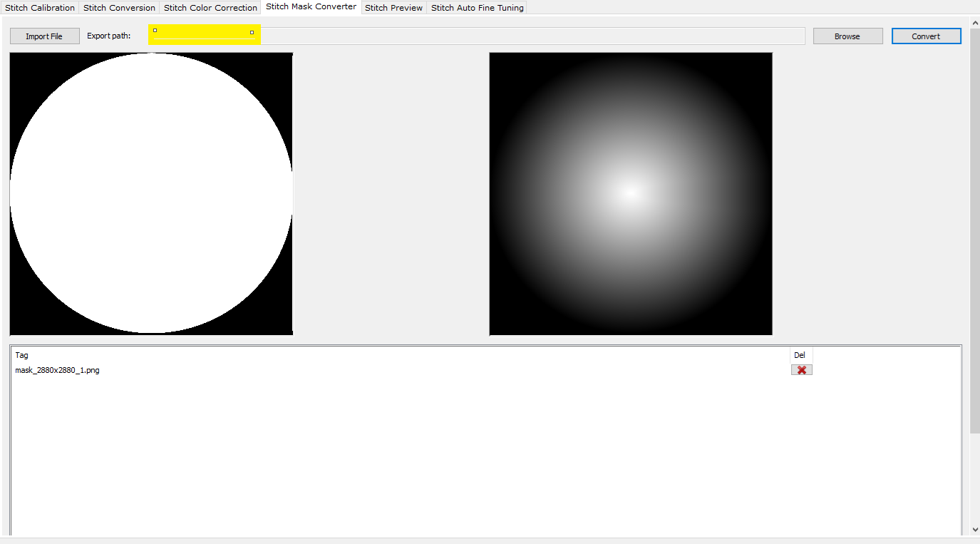Click the vertical scrollbar thumb
The height and width of the screenshot is (544, 980).
point(975,228)
